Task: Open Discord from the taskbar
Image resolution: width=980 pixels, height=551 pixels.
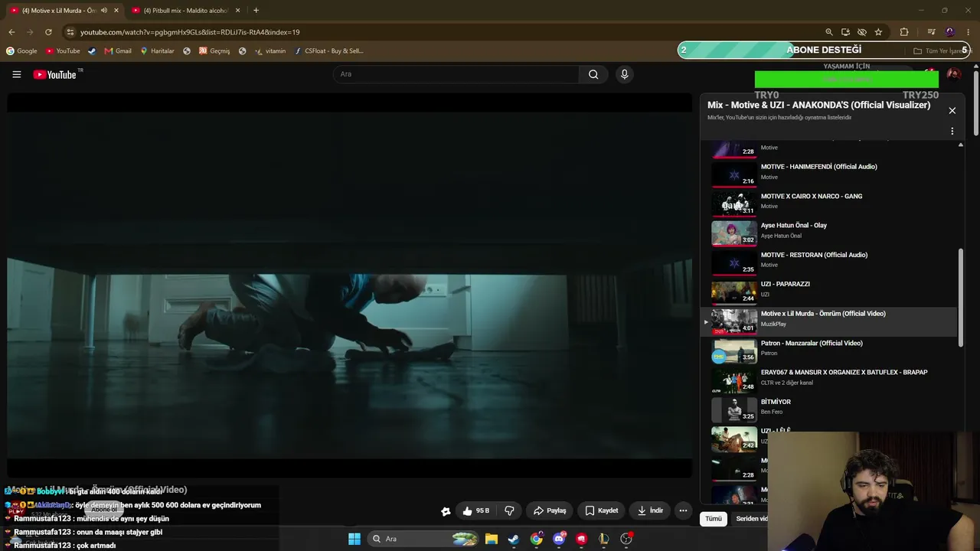Action: (x=559, y=539)
